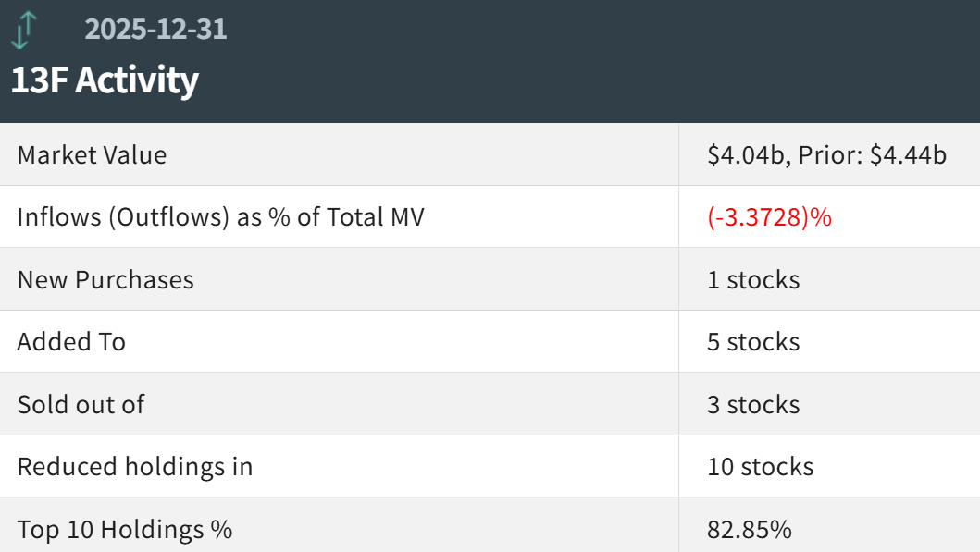Screen dimensions: 980x552
Task: Click the 82.85% Top 10 Holdings value
Action: pos(750,529)
